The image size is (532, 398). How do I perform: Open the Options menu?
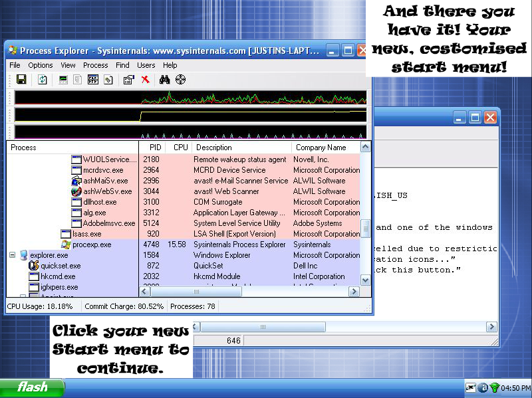pos(41,65)
